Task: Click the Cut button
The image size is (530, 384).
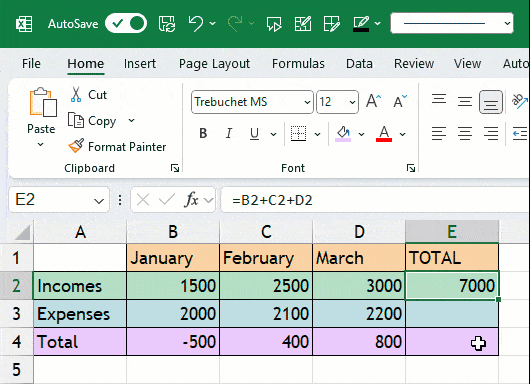Action: 89,95
